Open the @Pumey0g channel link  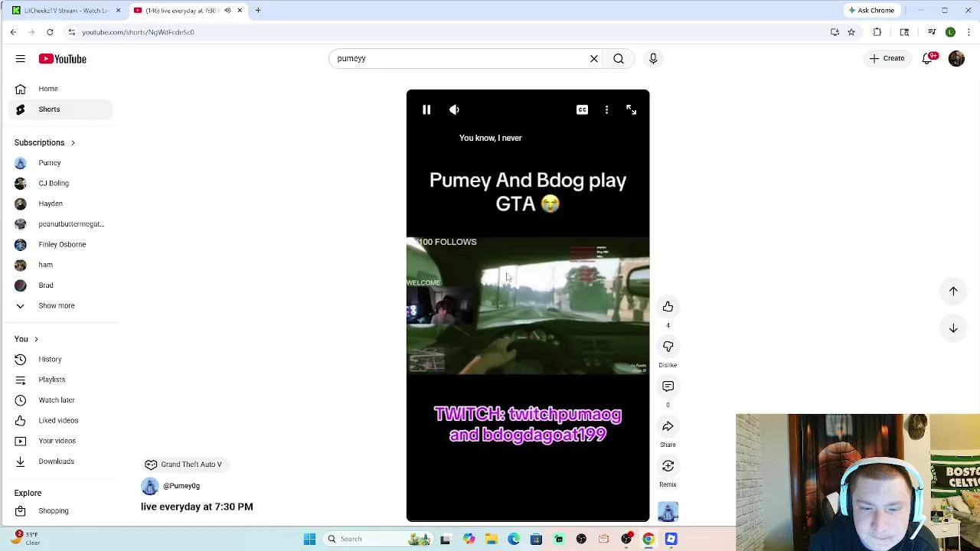[x=181, y=486]
